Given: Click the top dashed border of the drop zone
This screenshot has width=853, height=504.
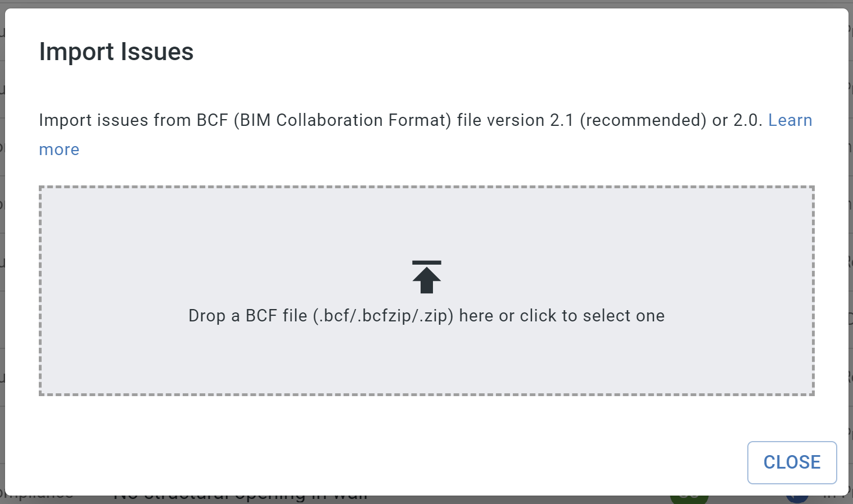Looking at the screenshot, I should click(x=426, y=188).
